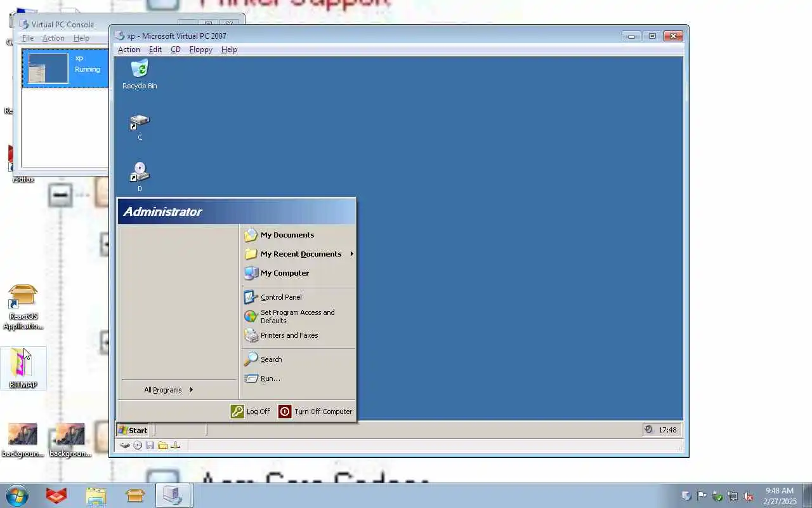
Task: Click Show desktop strip on Windows 7 taskbar
Action: pyautogui.click(x=807, y=495)
